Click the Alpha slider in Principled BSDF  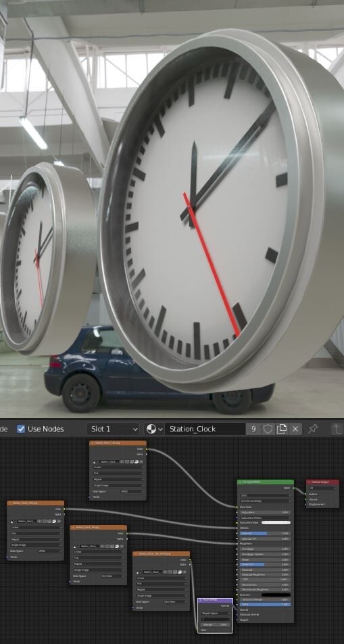pos(265,605)
